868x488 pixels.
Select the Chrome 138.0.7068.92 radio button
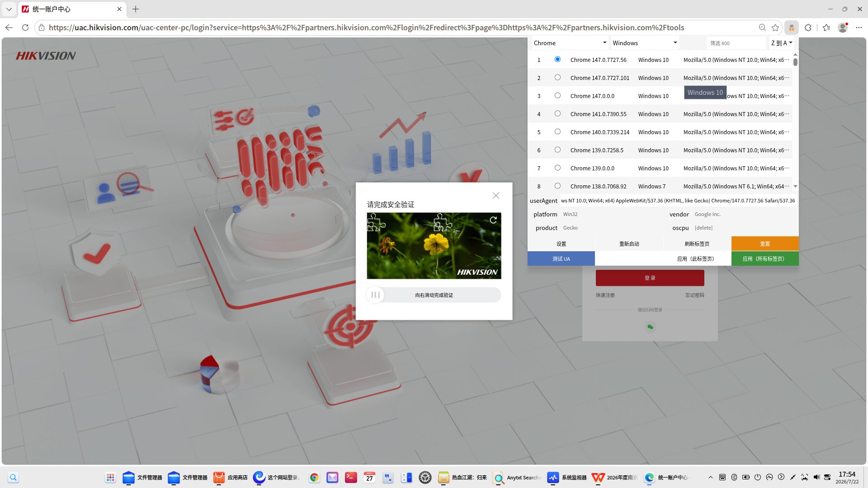(x=557, y=186)
